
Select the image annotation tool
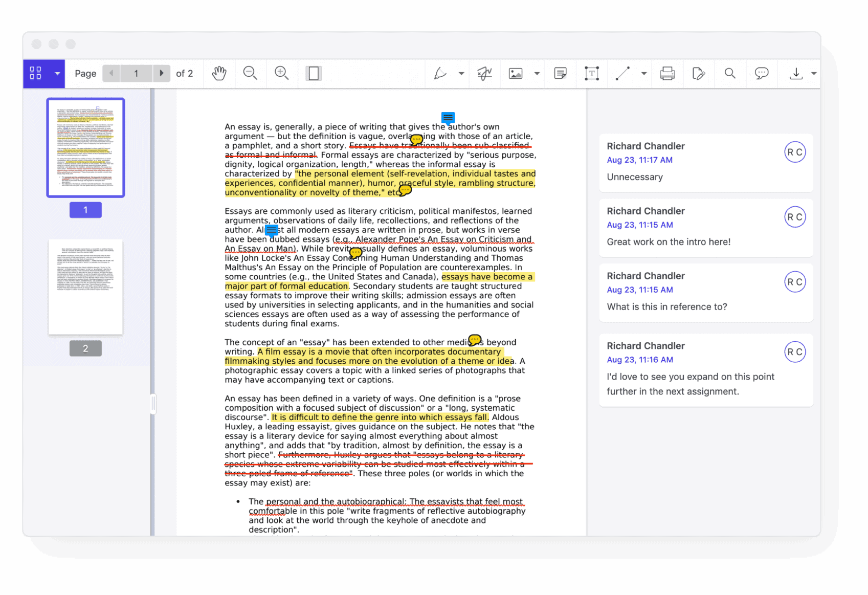click(x=516, y=73)
